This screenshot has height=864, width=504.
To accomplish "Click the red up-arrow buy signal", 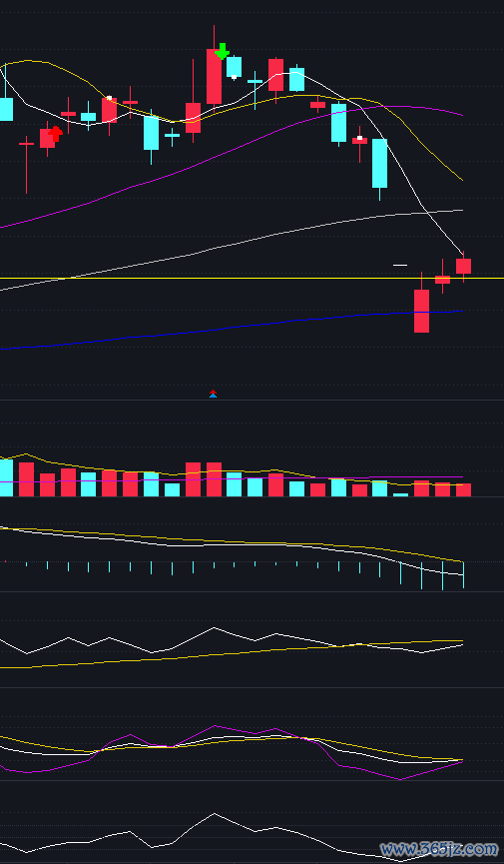I will point(55,134).
